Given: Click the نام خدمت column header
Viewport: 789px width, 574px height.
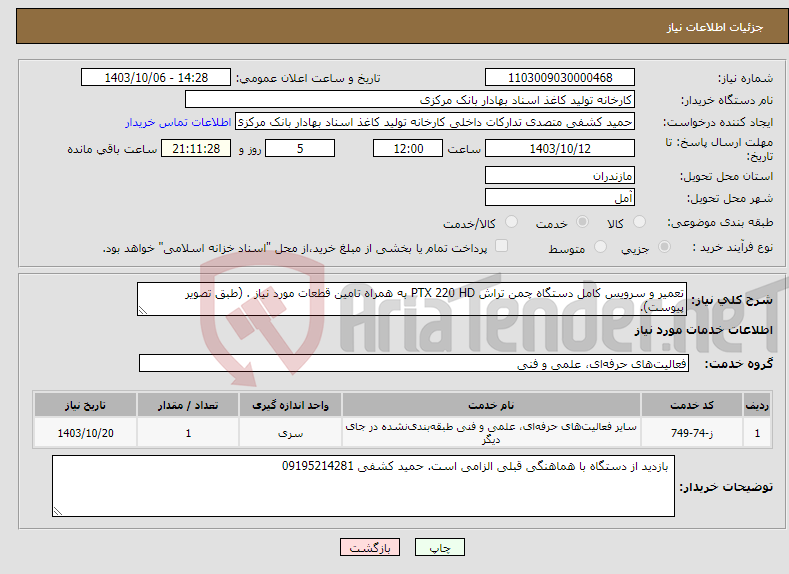Looking at the screenshot, I should tap(491, 405).
